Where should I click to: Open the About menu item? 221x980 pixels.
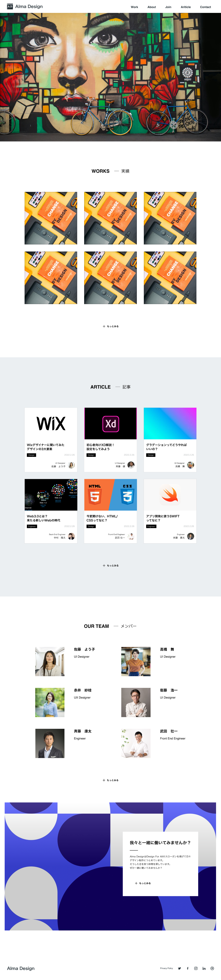(x=152, y=7)
